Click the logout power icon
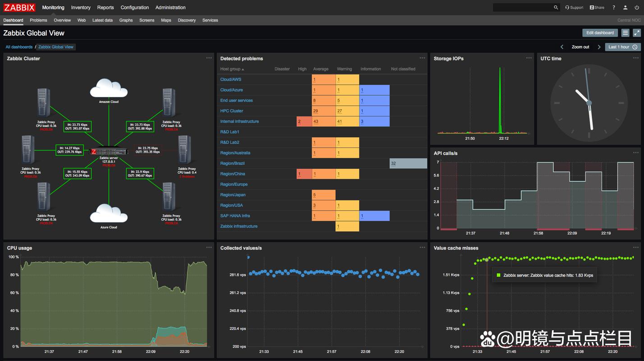The height and width of the screenshot is (361, 644). click(636, 8)
